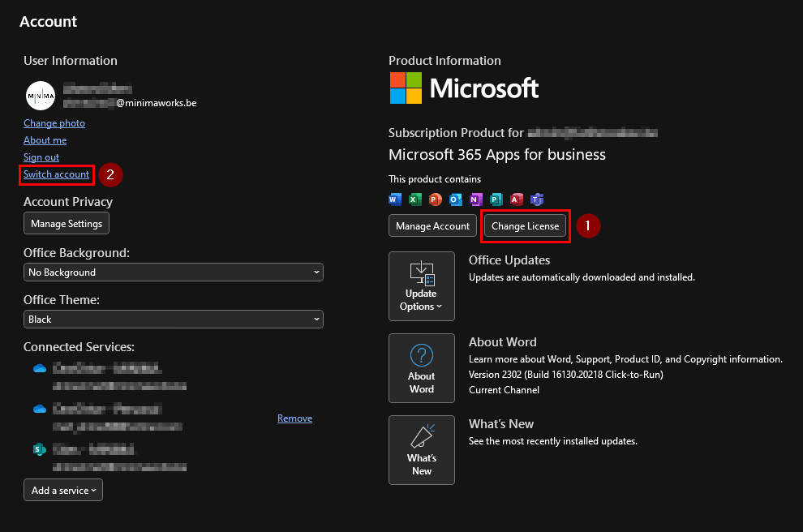Click the "@minimaworks.be" email text

click(x=157, y=103)
